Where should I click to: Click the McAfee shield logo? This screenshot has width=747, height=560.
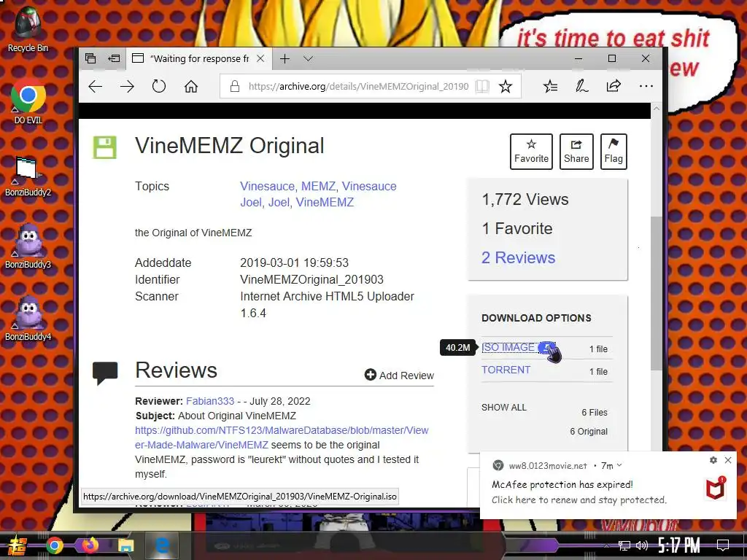click(x=715, y=489)
